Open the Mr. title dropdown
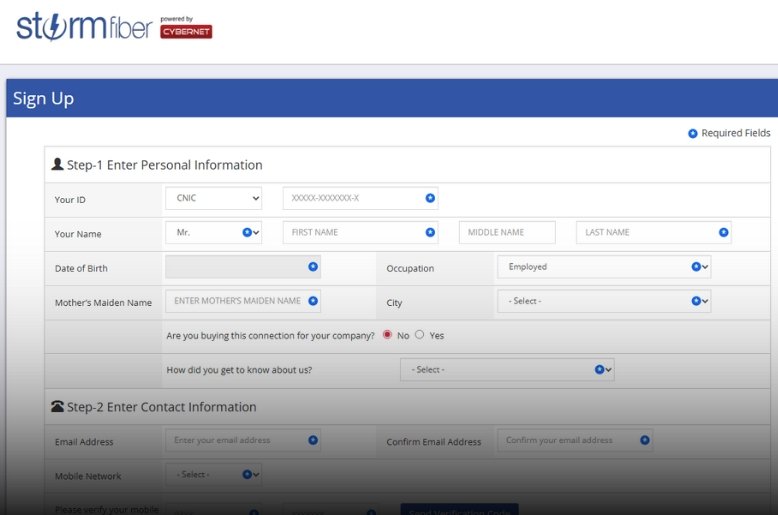 pyautogui.click(x=213, y=232)
